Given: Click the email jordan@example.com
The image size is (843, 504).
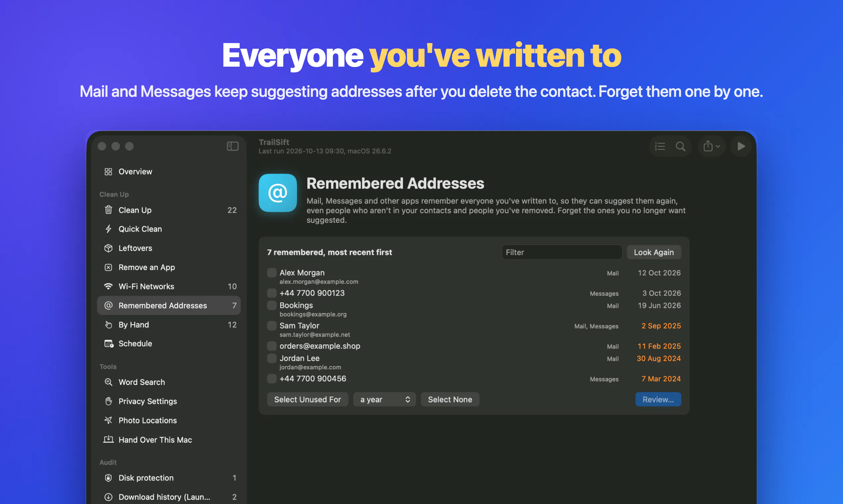Looking at the screenshot, I should pos(310,367).
